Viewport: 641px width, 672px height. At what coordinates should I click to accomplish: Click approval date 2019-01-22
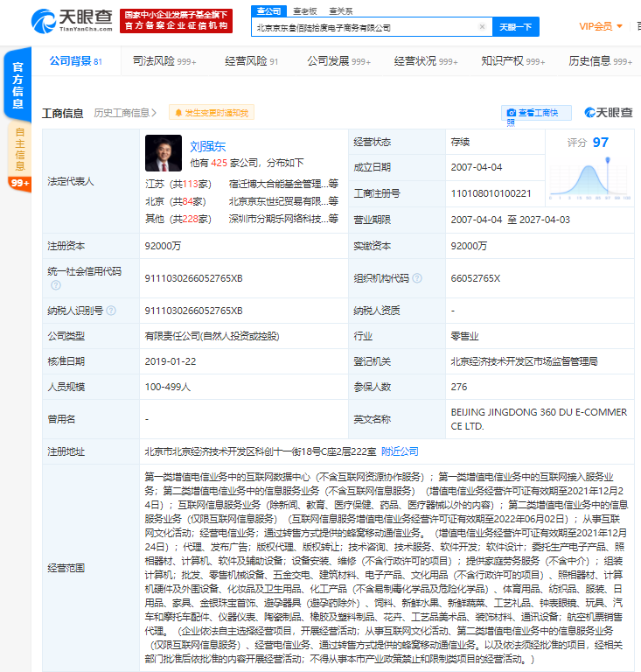pyautogui.click(x=171, y=361)
